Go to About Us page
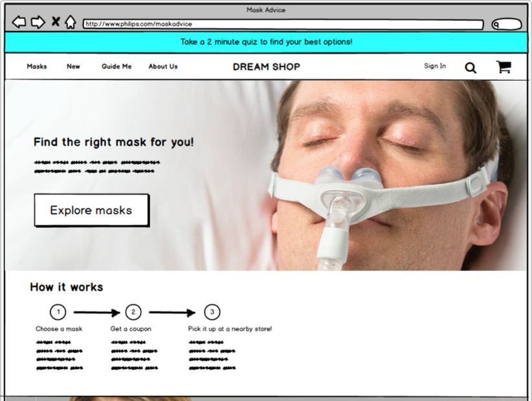The height and width of the screenshot is (401, 532). (163, 67)
